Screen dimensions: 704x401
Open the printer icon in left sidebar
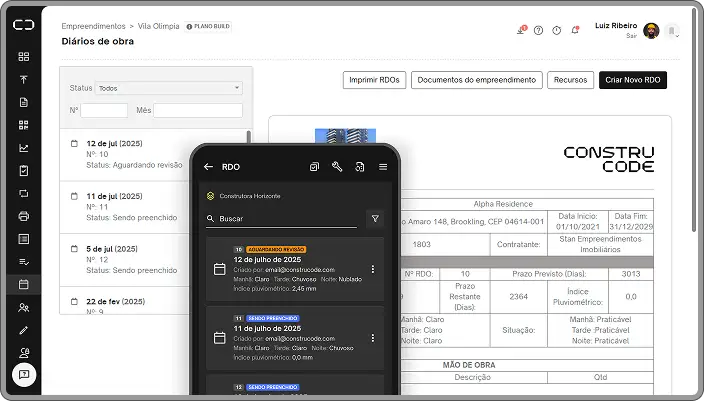[x=23, y=216]
